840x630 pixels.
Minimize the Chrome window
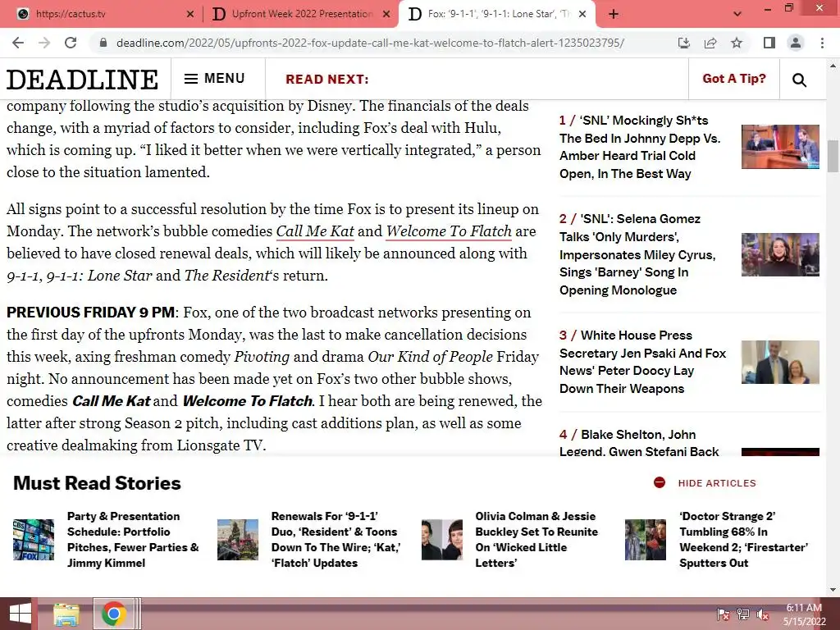[x=768, y=9]
